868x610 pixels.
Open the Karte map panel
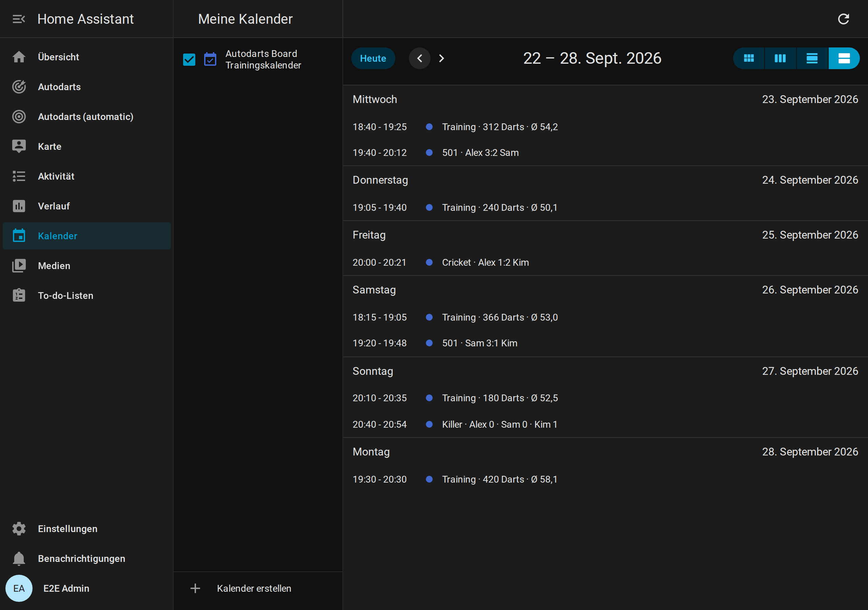point(86,147)
